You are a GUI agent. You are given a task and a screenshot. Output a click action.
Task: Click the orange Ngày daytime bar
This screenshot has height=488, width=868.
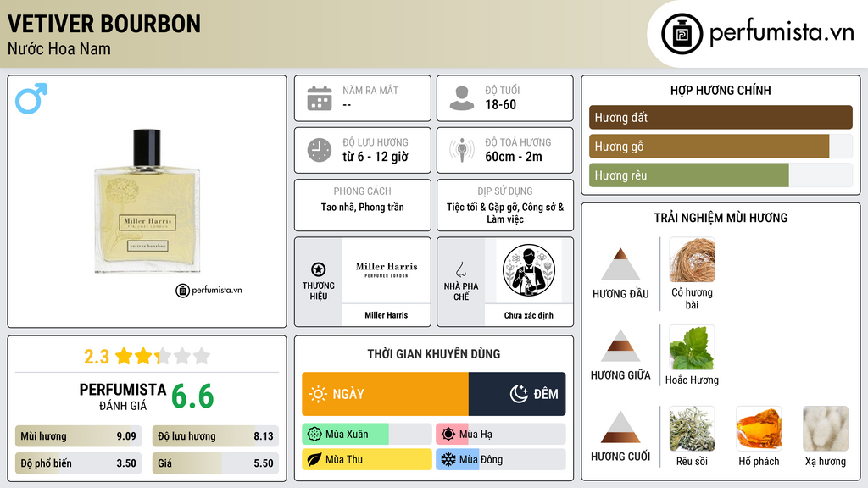point(386,394)
